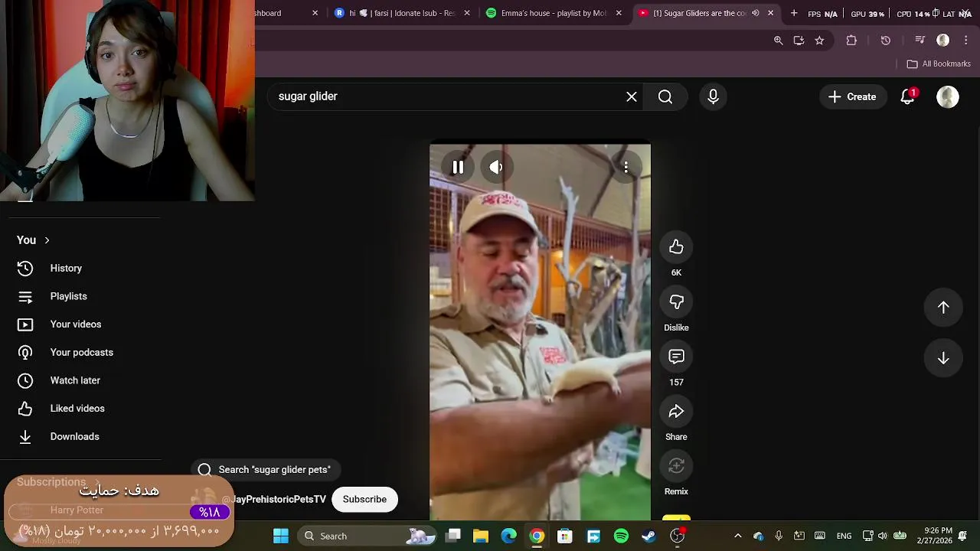The width and height of the screenshot is (980, 551).
Task: Open Chrome history clock icon
Action: [x=886, y=41]
